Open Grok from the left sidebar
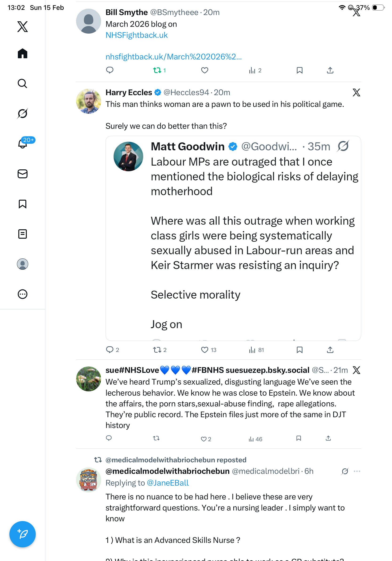This screenshot has width=392, height=561. 23,113
